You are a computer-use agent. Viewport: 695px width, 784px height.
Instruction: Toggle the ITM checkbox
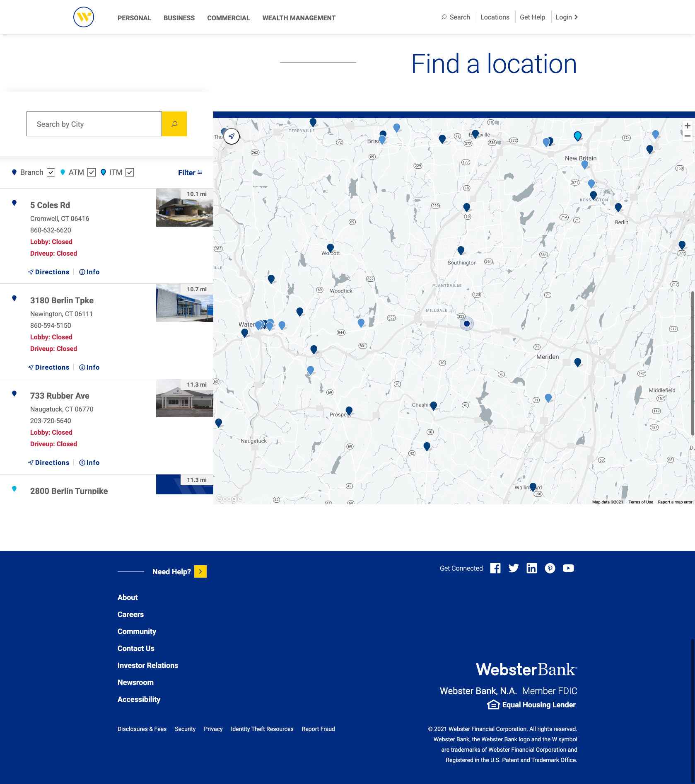[x=130, y=172]
